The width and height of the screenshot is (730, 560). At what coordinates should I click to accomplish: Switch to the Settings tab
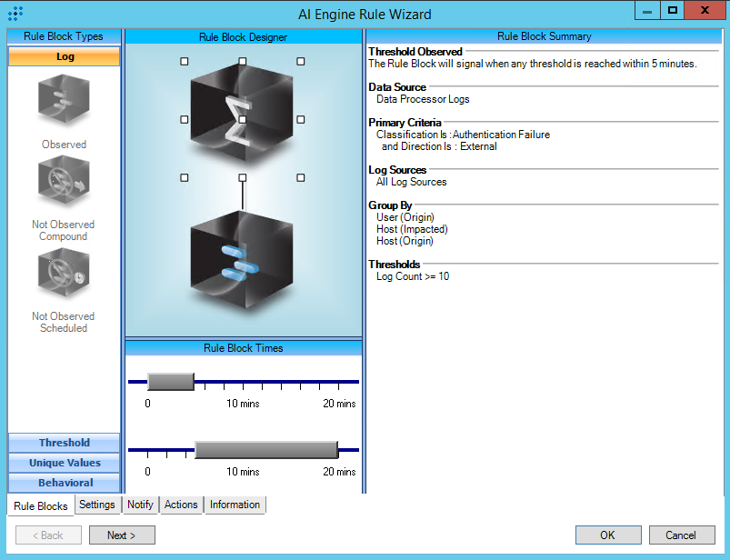point(96,505)
